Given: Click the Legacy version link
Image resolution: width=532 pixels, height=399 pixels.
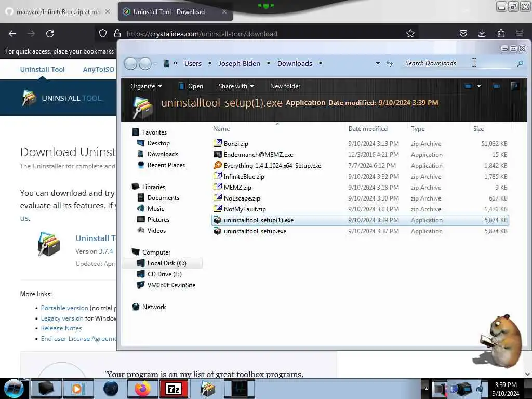Looking at the screenshot, I should pyautogui.click(x=62, y=318).
